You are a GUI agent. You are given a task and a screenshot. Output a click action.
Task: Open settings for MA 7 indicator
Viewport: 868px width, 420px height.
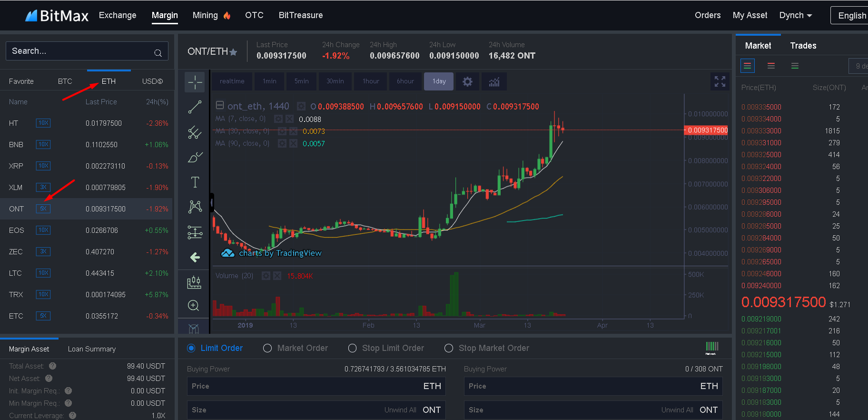coord(278,119)
